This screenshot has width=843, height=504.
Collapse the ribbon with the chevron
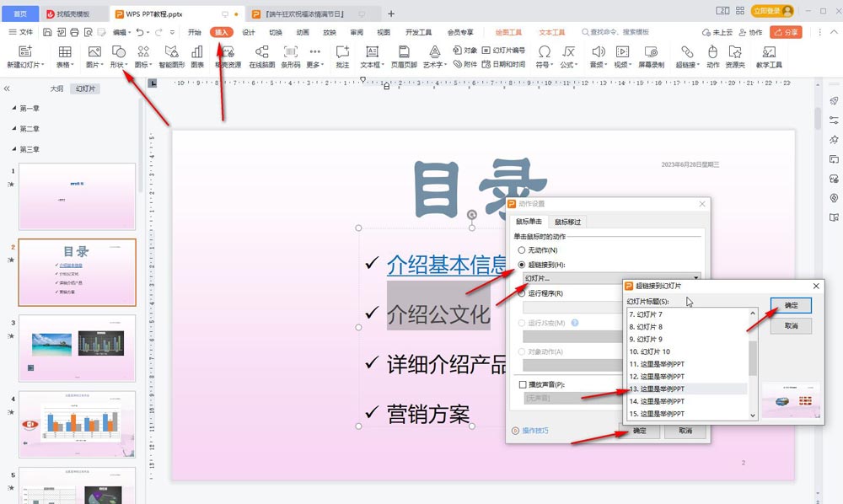click(x=834, y=32)
